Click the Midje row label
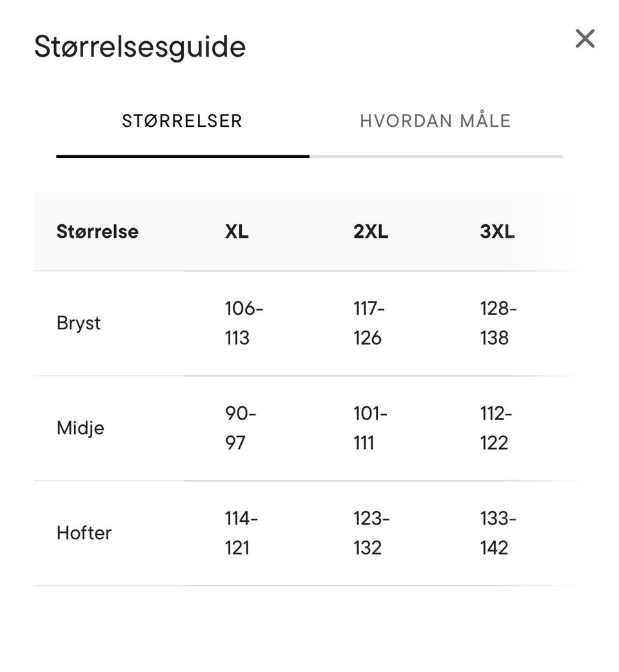The image size is (619, 672). [x=80, y=428]
